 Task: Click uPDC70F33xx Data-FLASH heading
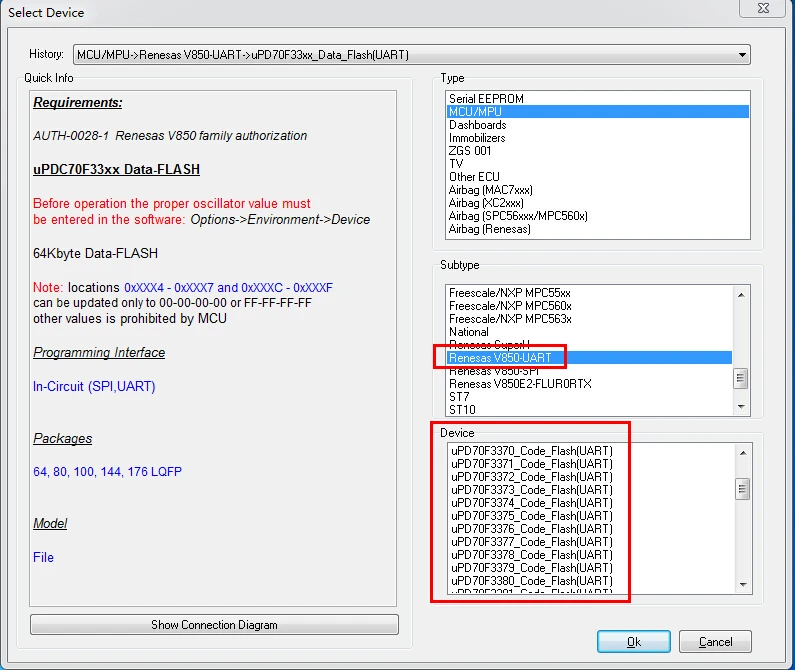pyautogui.click(x=116, y=169)
